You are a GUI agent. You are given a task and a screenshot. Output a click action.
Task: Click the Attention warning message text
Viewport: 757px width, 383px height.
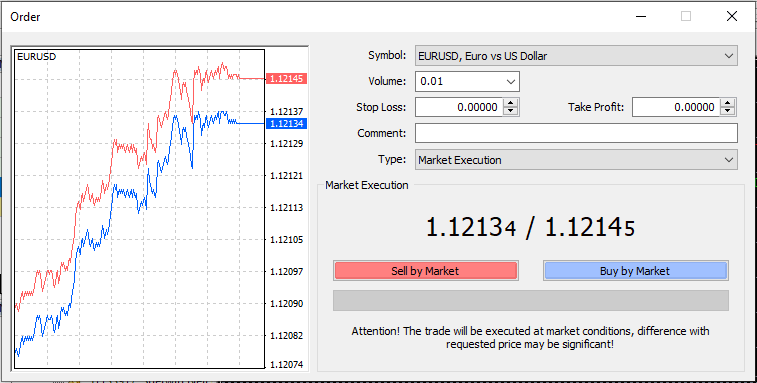point(530,338)
